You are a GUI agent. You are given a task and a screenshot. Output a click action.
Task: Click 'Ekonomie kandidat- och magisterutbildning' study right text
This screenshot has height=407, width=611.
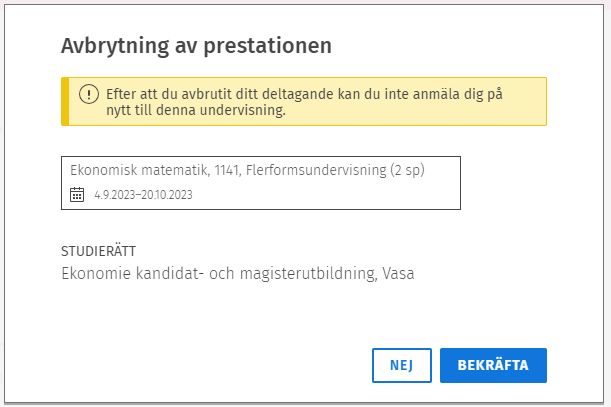pyautogui.click(x=217, y=273)
